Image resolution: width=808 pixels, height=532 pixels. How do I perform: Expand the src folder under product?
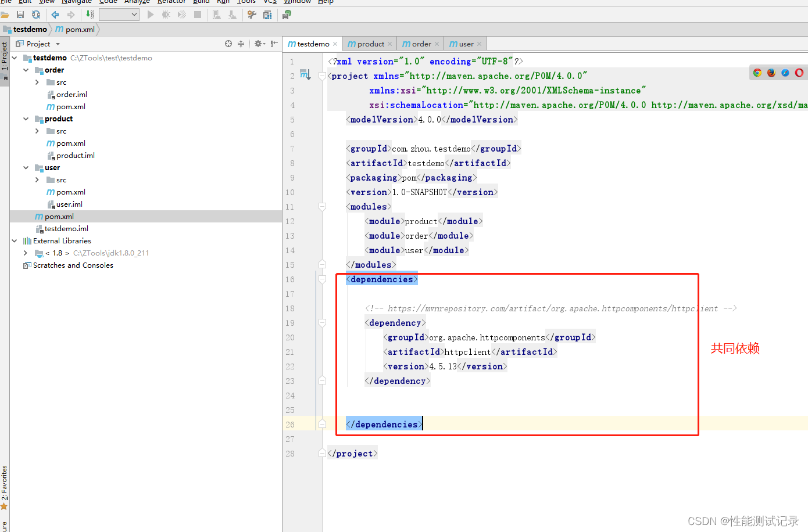[x=37, y=131]
